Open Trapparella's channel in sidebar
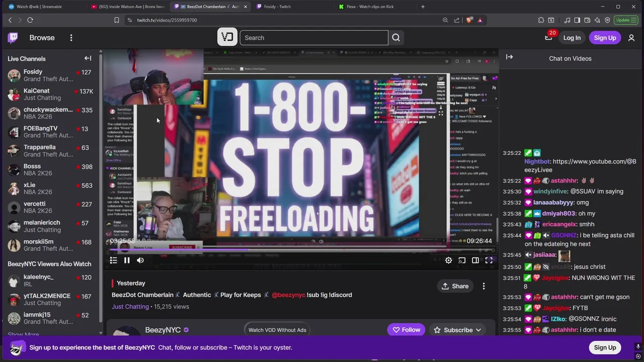Viewport: 644px width, 362px height. pyautogui.click(x=50, y=151)
